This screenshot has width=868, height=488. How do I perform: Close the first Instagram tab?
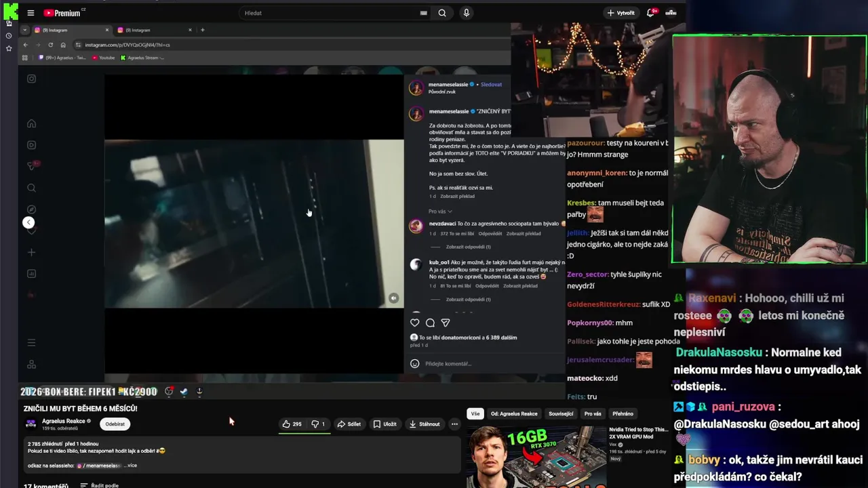pos(106,30)
